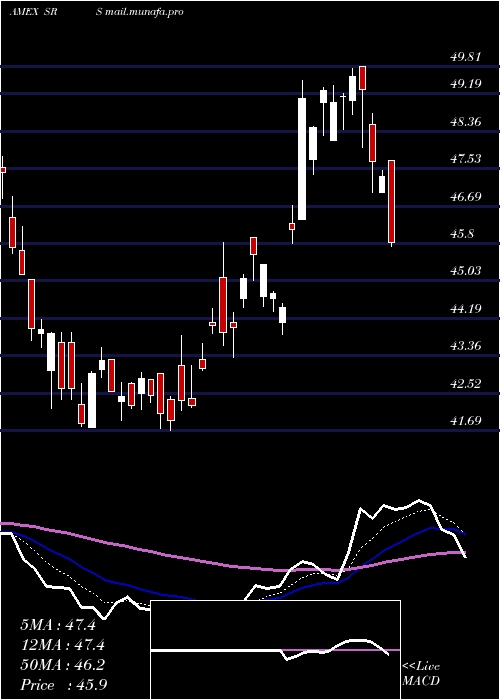Click the 43.36 price level label
Image resolution: width=500 pixels, height=700 pixels.
[x=464, y=346]
